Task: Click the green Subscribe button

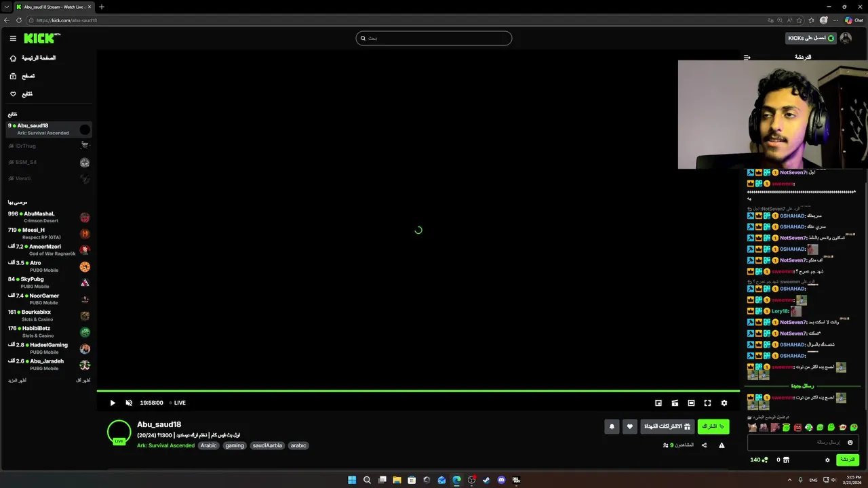Action: [x=713, y=426]
